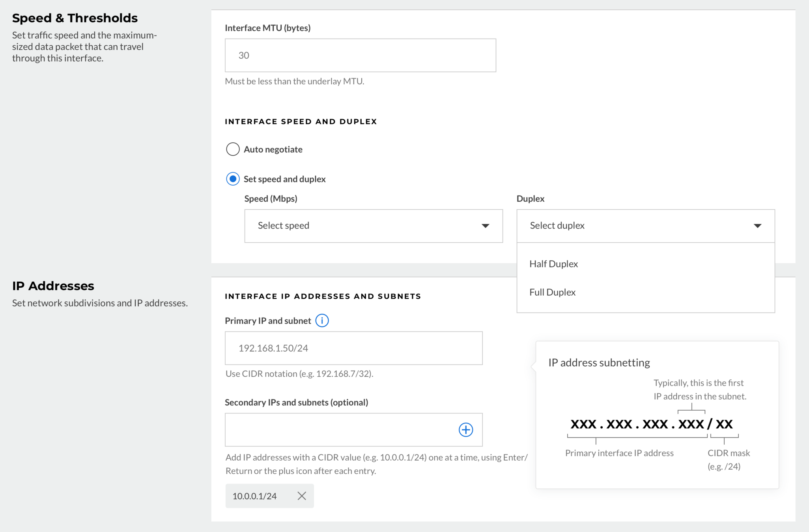This screenshot has width=809, height=532.
Task: Click the plus icon in Secondary IPs field
Action: pos(465,430)
